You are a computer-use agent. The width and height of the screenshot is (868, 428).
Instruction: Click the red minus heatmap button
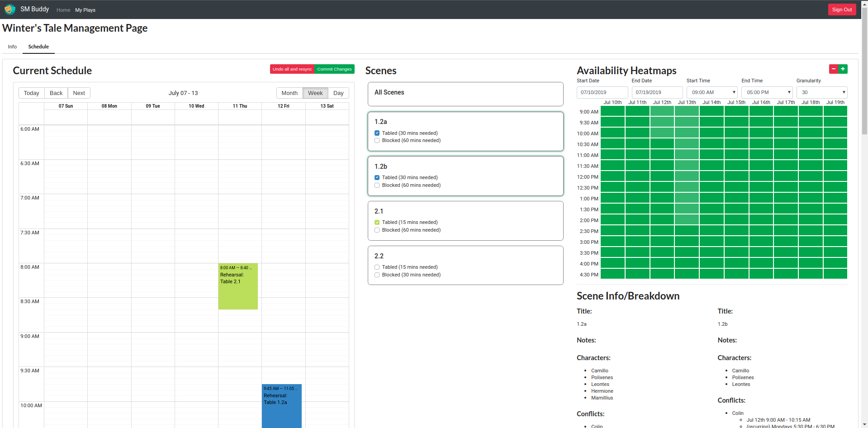pyautogui.click(x=834, y=69)
